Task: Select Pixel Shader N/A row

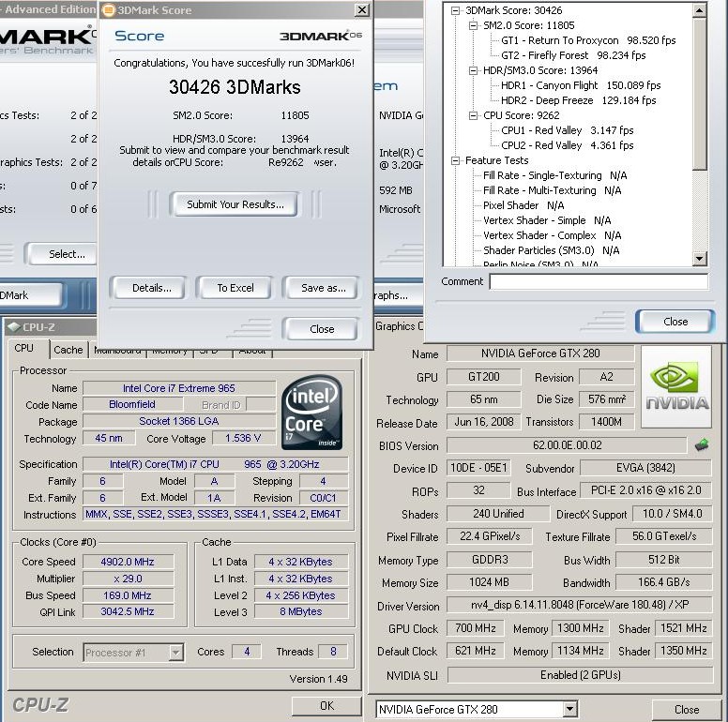Action: (x=523, y=205)
